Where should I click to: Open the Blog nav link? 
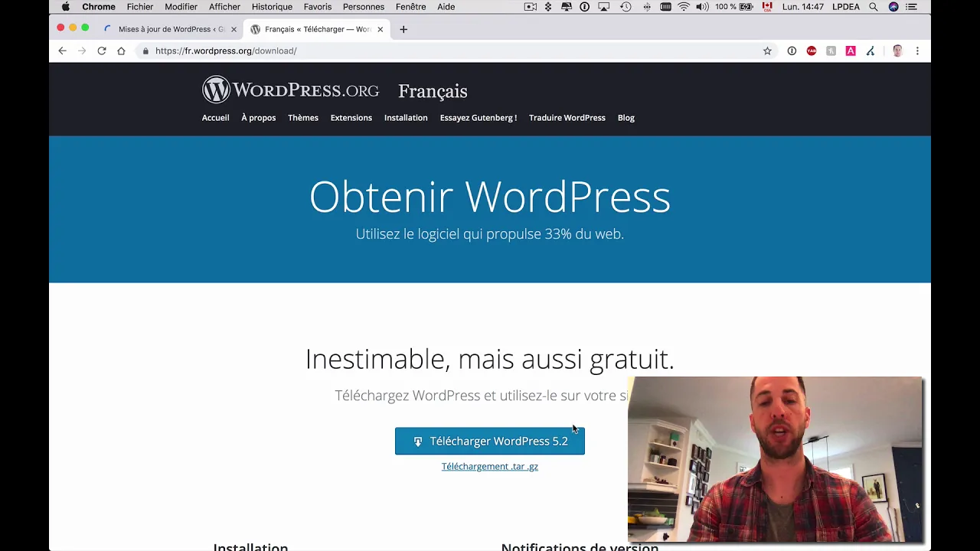[x=626, y=118]
